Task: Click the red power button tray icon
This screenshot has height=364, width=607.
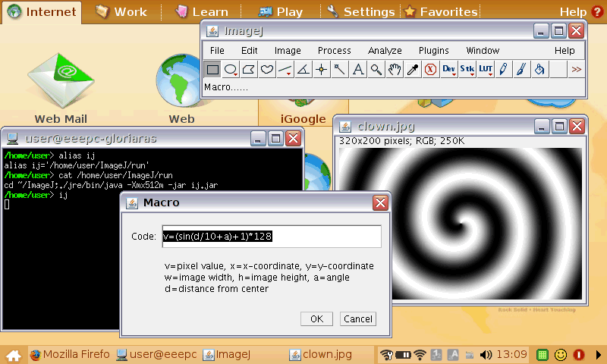Action: tap(579, 354)
